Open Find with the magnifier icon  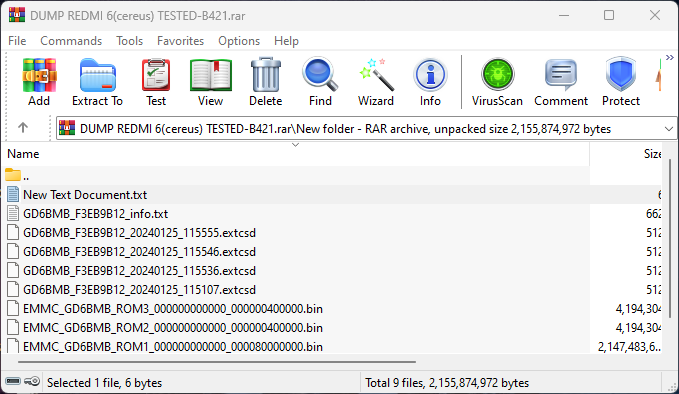tap(320, 74)
